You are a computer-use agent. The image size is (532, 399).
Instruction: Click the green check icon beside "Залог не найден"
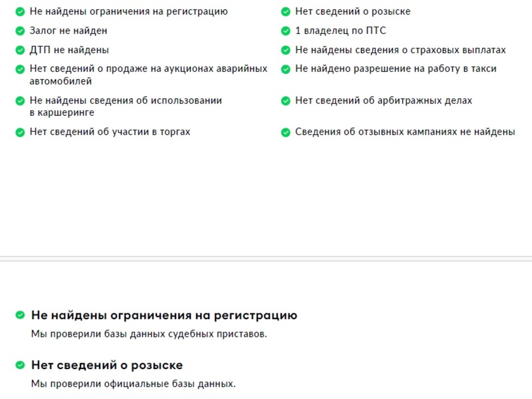20,31
